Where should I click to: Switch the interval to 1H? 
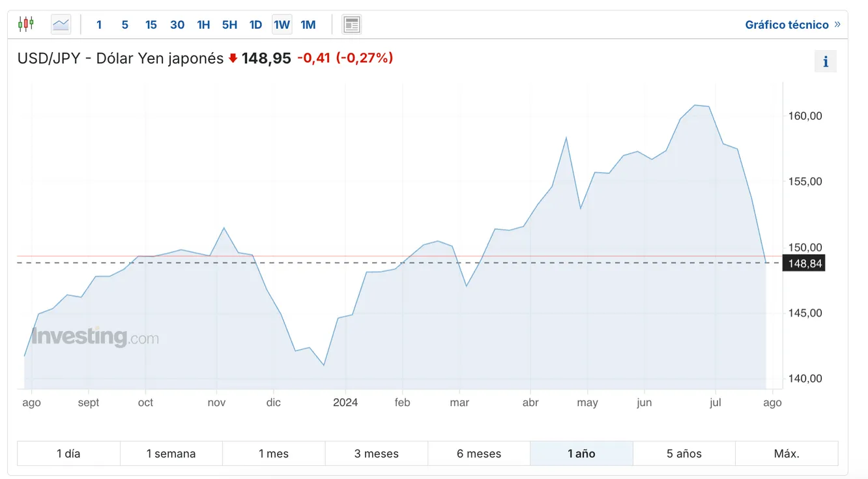203,25
